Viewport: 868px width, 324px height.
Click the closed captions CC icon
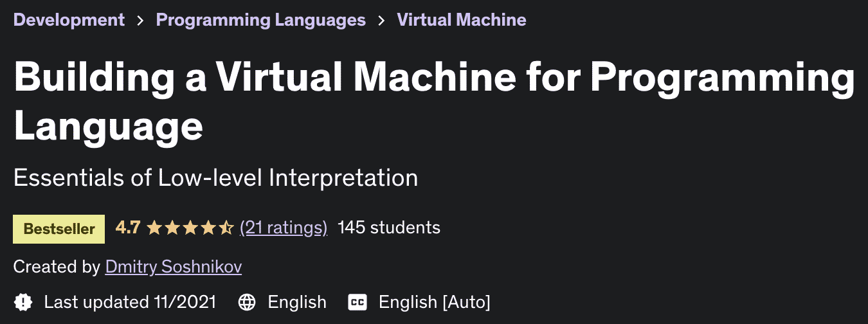(x=357, y=302)
